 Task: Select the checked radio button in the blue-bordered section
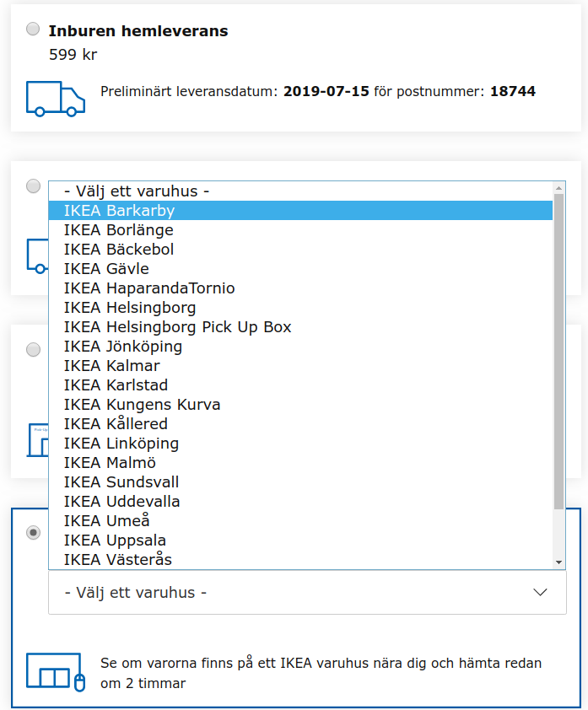coord(33,533)
